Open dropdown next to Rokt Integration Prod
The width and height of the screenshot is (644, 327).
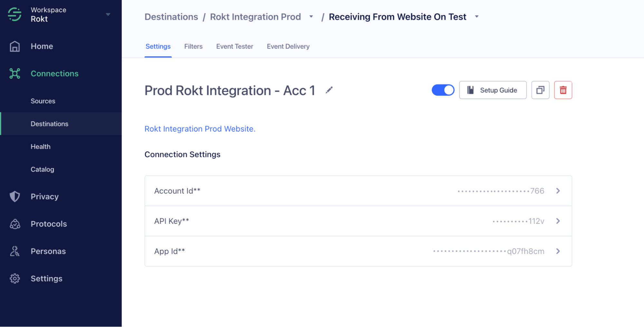311,17
